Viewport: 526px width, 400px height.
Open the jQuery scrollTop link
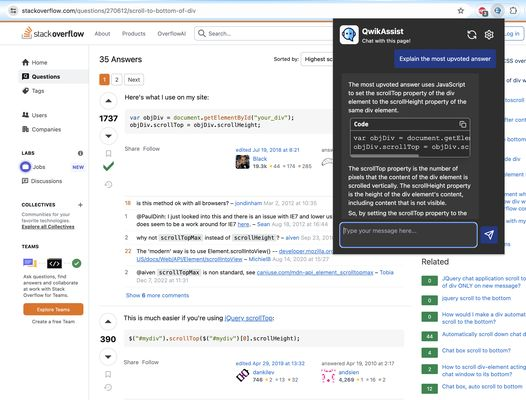click(249, 318)
